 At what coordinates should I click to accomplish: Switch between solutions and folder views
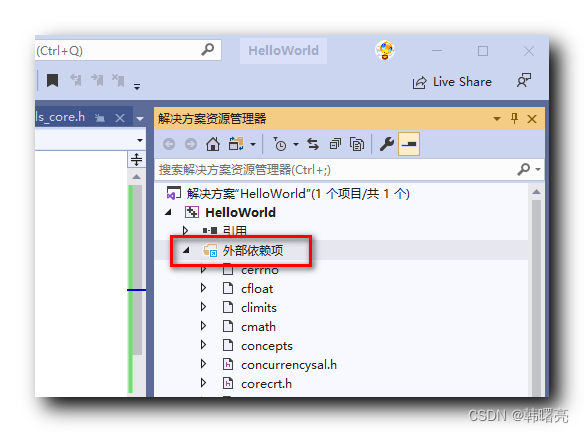pyautogui.click(x=236, y=144)
